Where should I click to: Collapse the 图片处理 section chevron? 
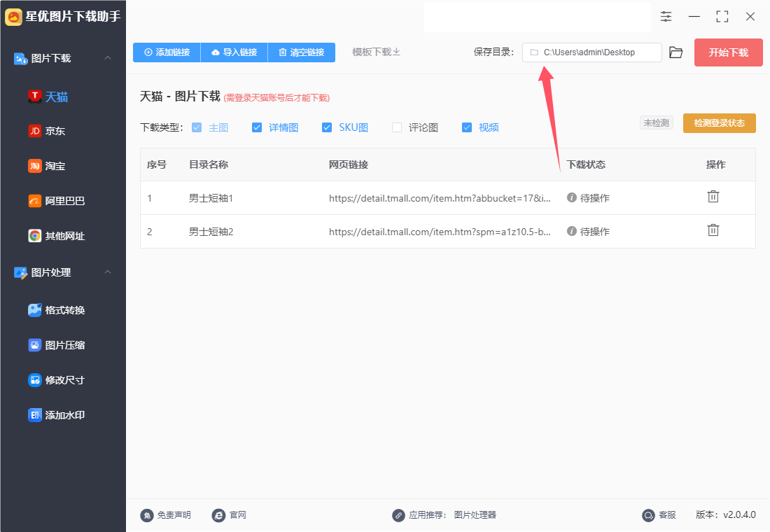[108, 272]
